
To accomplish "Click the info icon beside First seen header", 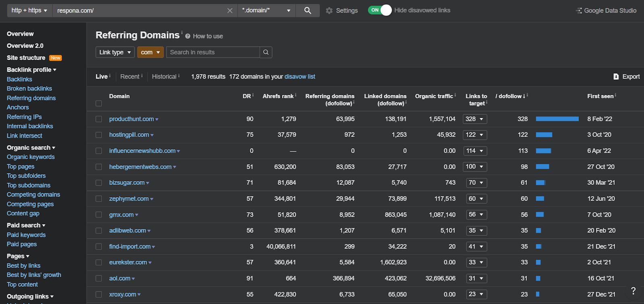I will pos(615,95).
